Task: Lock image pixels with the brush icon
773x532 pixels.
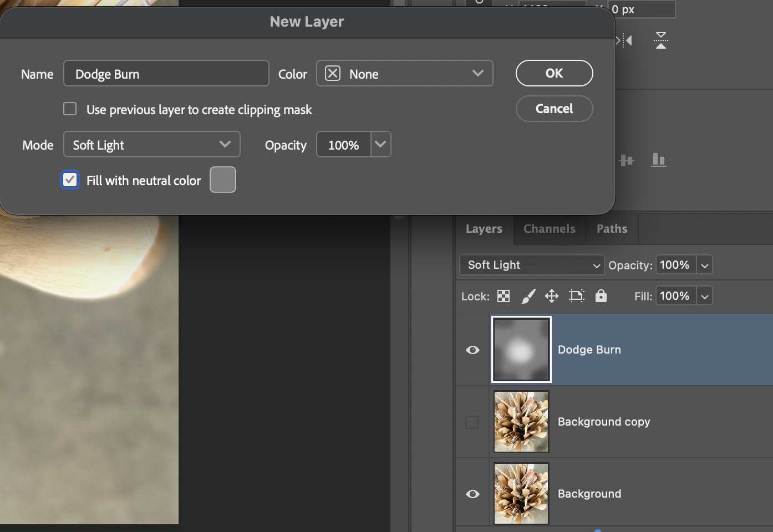Action: pyautogui.click(x=528, y=296)
